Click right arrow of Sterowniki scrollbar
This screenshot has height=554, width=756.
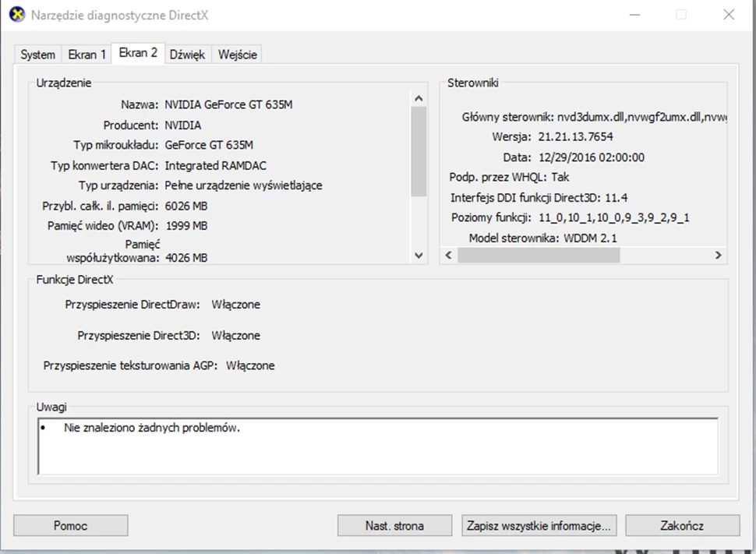pyautogui.click(x=719, y=255)
